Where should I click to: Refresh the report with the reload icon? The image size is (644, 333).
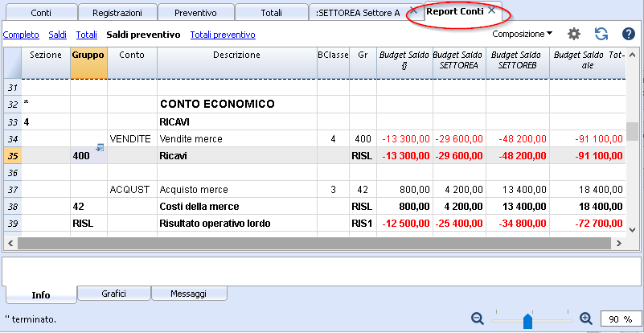[601, 34]
